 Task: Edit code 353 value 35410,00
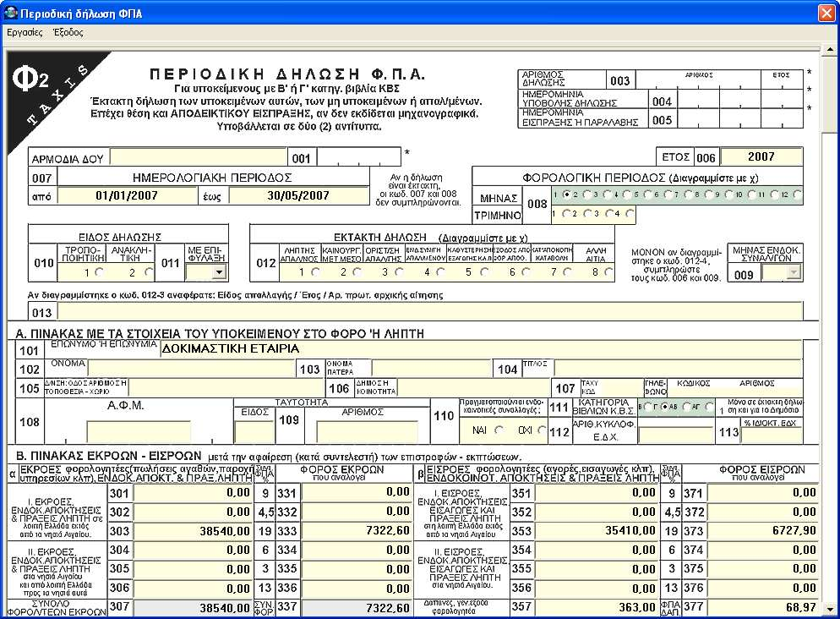597,530
